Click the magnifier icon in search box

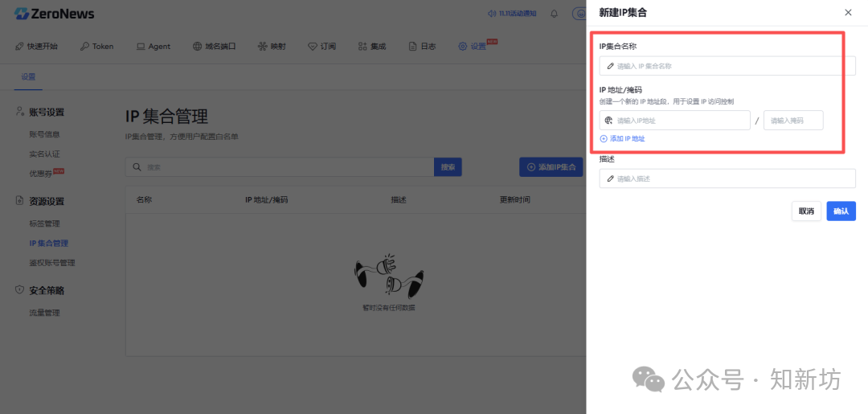137,167
